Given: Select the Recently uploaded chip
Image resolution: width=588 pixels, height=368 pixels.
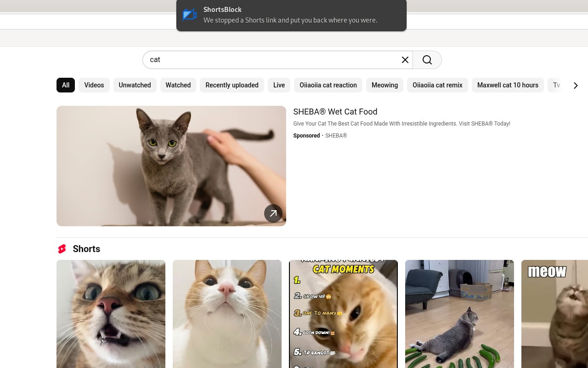Looking at the screenshot, I should tap(232, 85).
